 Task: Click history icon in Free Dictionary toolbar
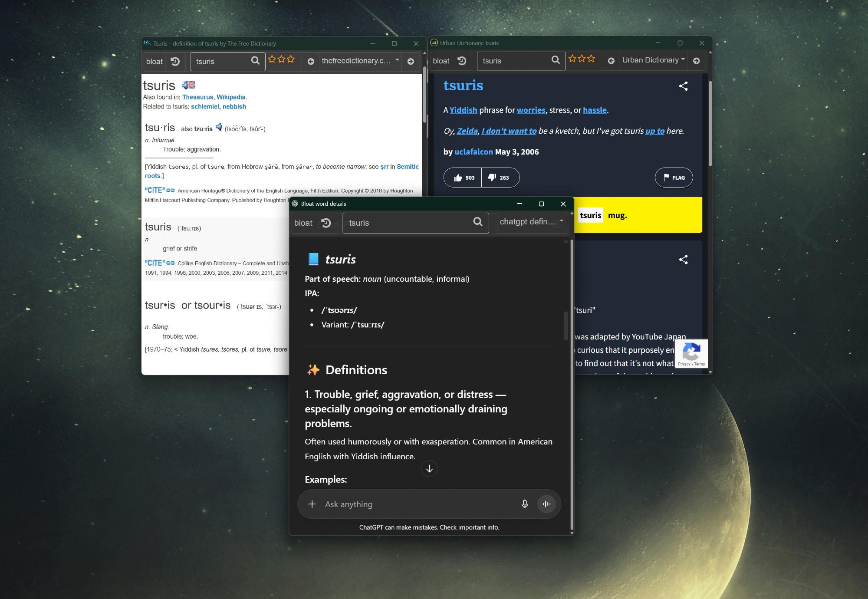(175, 62)
